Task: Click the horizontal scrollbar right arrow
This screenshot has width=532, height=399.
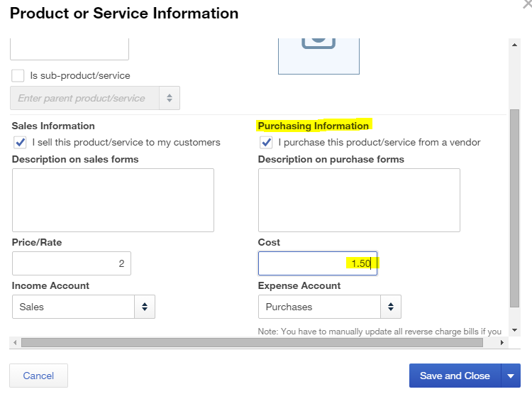Action: click(x=502, y=343)
